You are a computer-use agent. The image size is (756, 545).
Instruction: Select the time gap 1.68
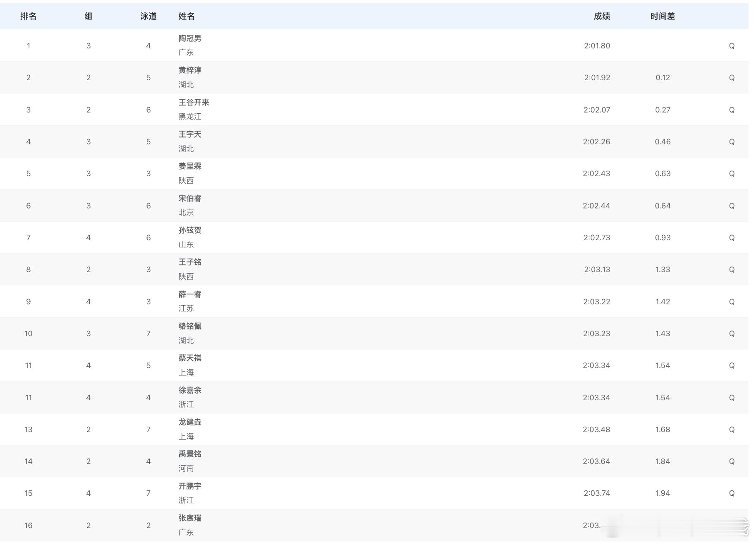coord(663,430)
